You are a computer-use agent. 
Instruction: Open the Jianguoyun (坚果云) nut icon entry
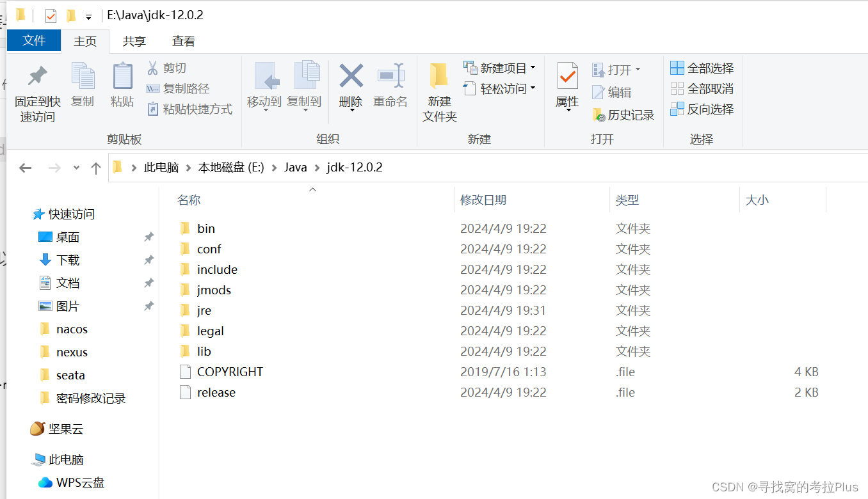[x=57, y=429]
